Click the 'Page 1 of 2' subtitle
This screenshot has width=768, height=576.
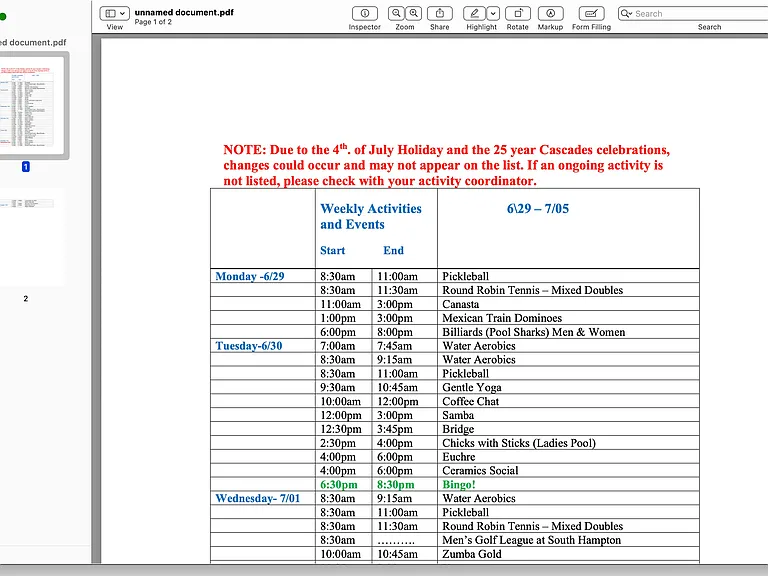[153, 22]
